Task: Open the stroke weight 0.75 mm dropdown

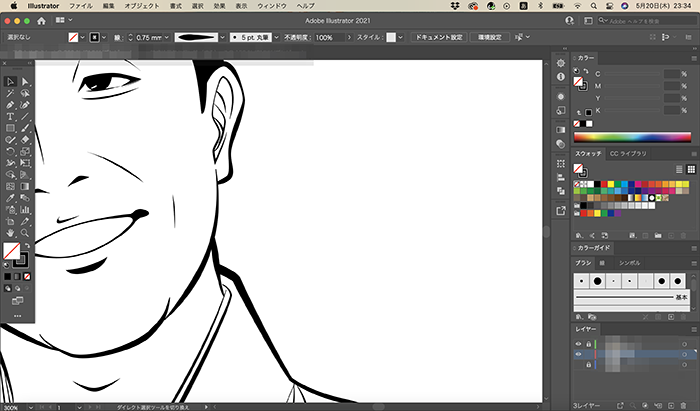Action: (167, 37)
